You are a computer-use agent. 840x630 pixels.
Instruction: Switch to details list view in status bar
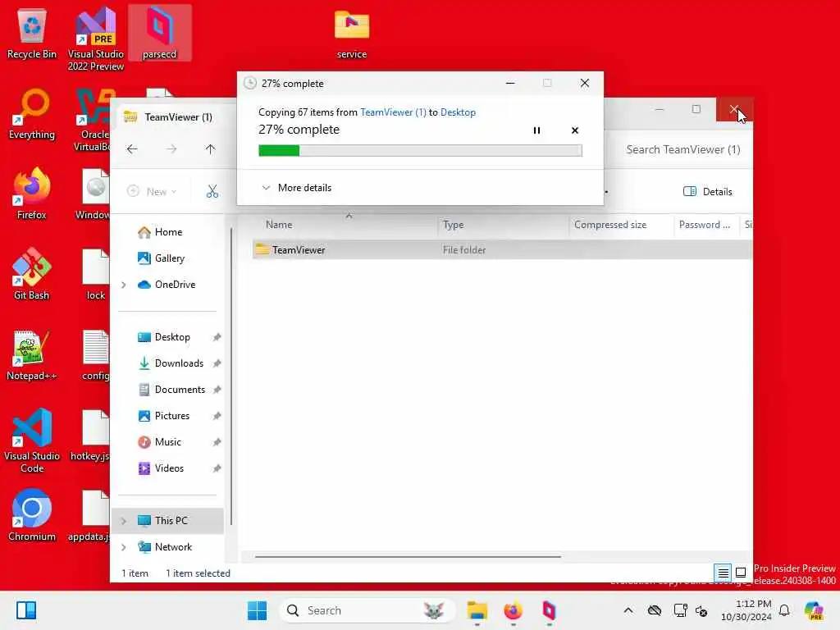click(723, 573)
